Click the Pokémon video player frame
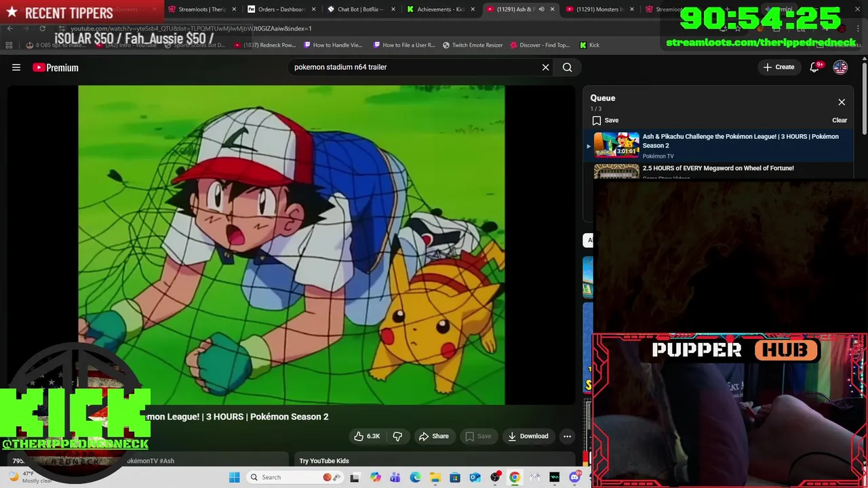The image size is (868, 488). [292, 245]
